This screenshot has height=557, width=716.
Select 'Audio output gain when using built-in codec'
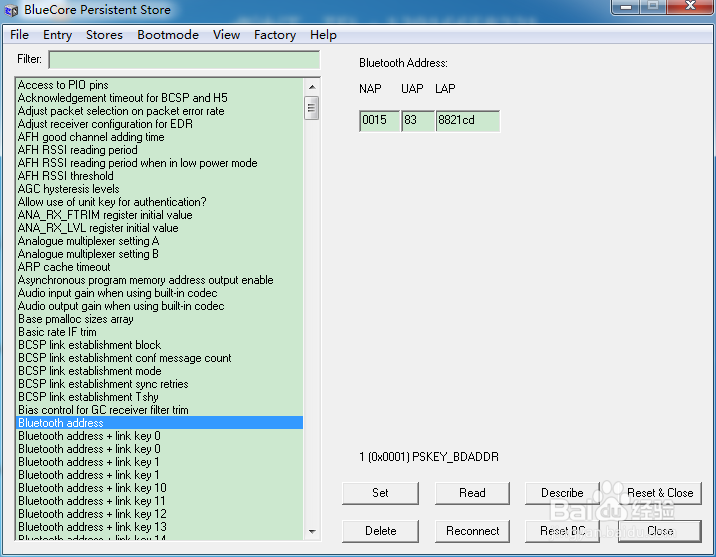(160, 306)
